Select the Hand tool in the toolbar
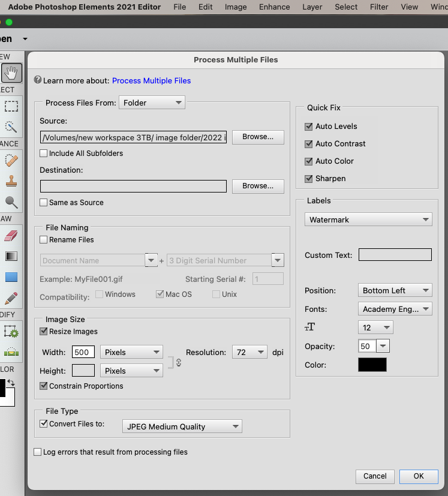The width and height of the screenshot is (448, 496). pyautogui.click(x=11, y=73)
